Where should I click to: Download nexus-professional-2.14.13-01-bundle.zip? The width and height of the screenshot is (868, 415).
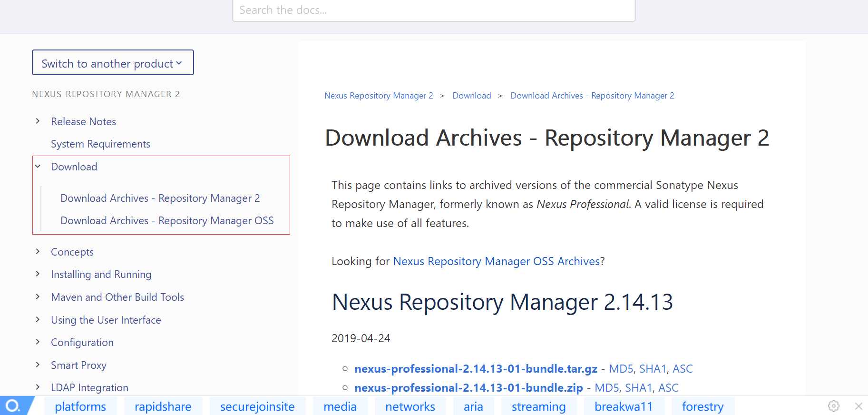[468, 388]
